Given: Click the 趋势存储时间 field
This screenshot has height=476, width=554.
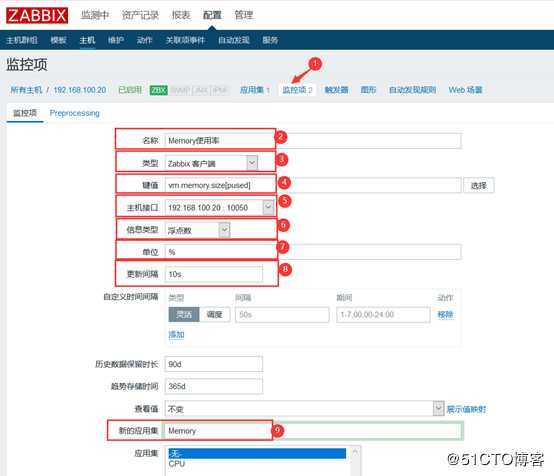Looking at the screenshot, I should (214, 386).
